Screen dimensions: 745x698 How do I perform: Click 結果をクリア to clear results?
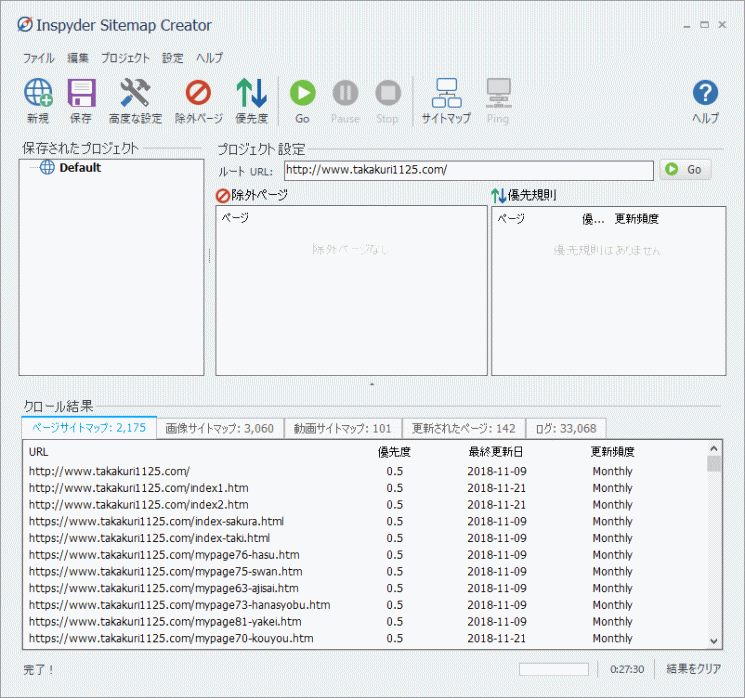pos(694,669)
